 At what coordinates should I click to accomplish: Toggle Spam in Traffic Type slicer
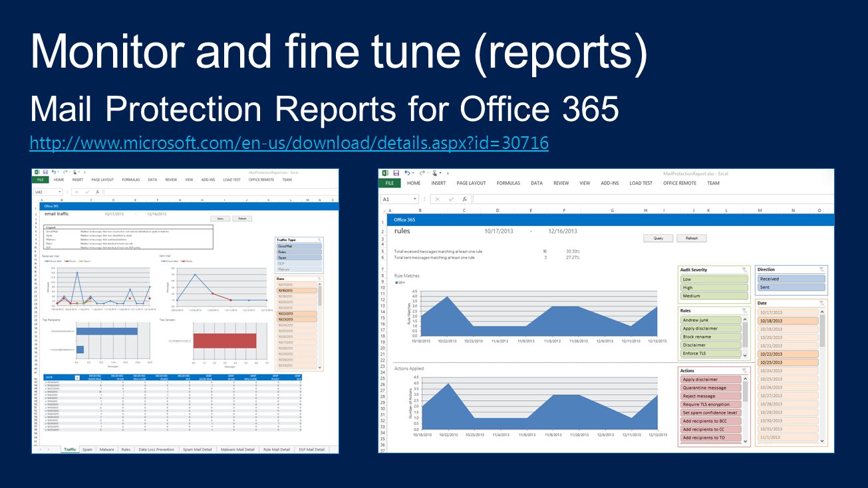299,257
